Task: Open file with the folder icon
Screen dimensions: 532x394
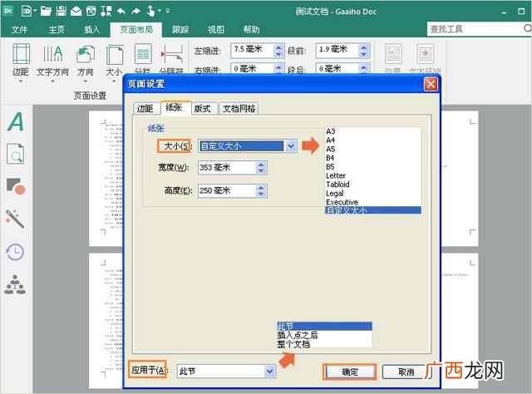Action: [46, 11]
